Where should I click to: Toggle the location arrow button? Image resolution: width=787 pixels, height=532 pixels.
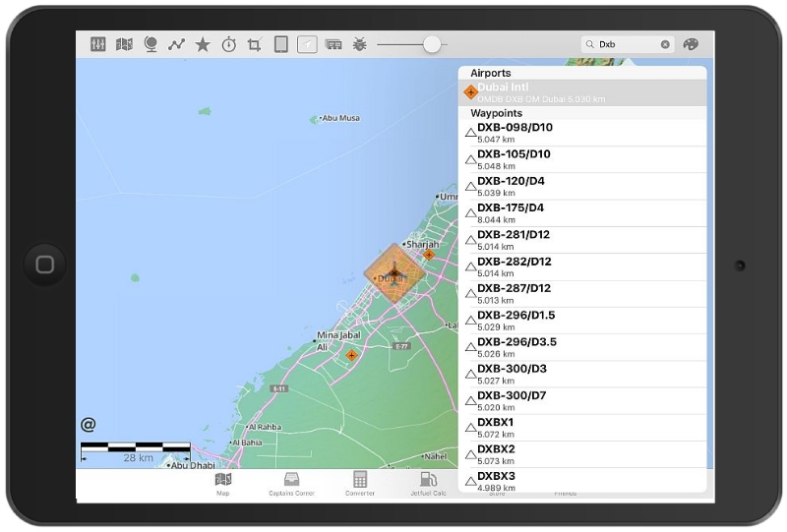(x=307, y=44)
